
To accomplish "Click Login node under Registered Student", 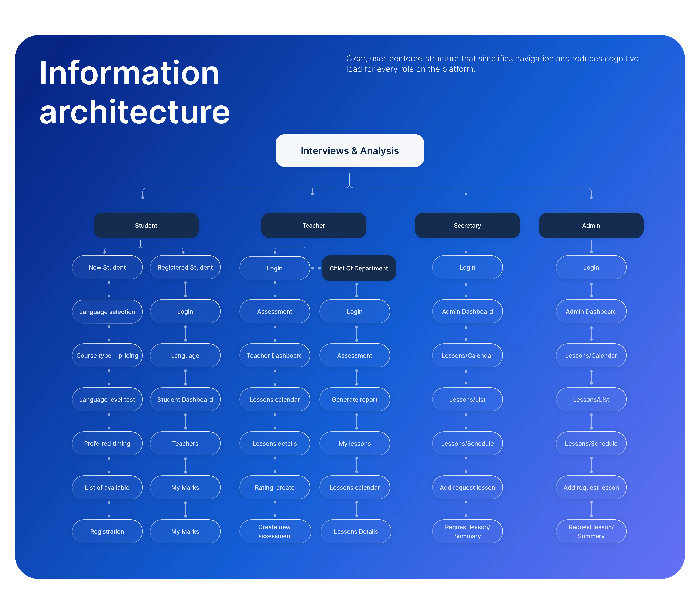I will pyautogui.click(x=185, y=312).
